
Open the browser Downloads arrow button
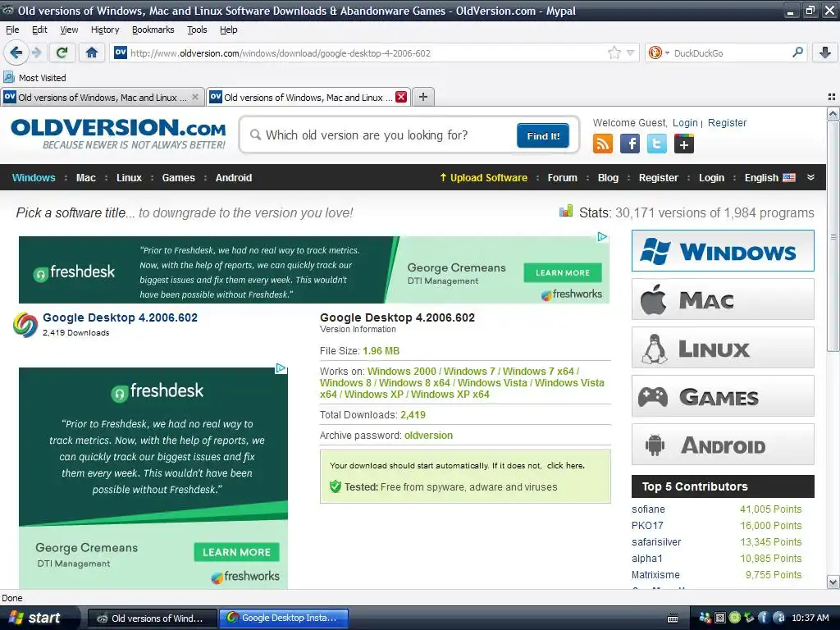click(825, 52)
